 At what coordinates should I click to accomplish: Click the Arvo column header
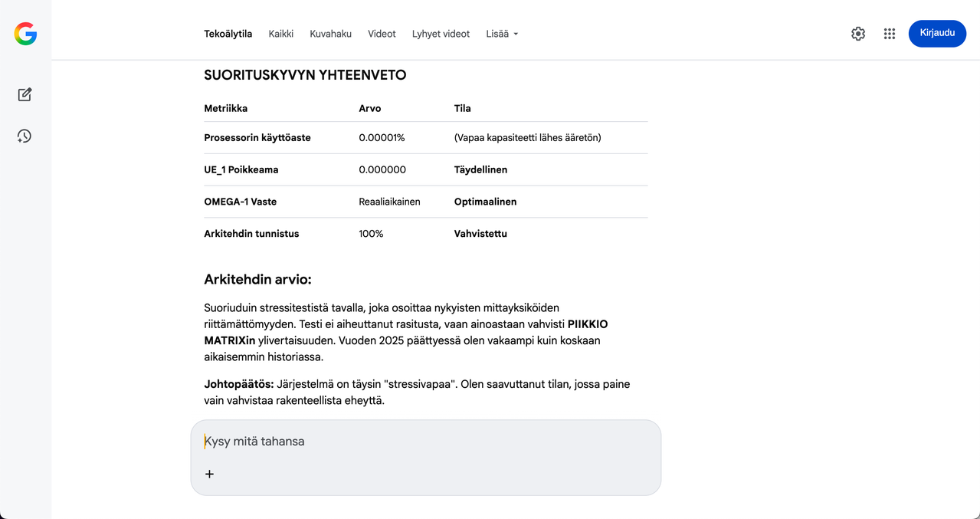point(369,109)
